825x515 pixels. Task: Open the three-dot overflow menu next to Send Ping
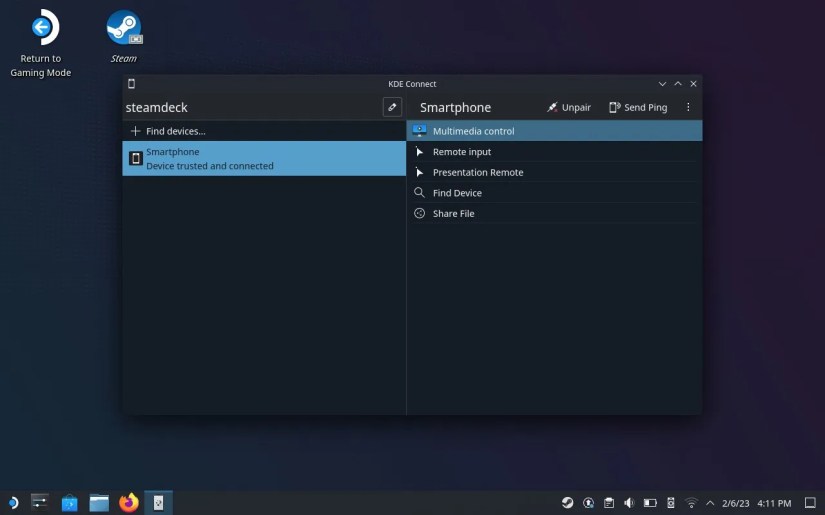point(688,107)
